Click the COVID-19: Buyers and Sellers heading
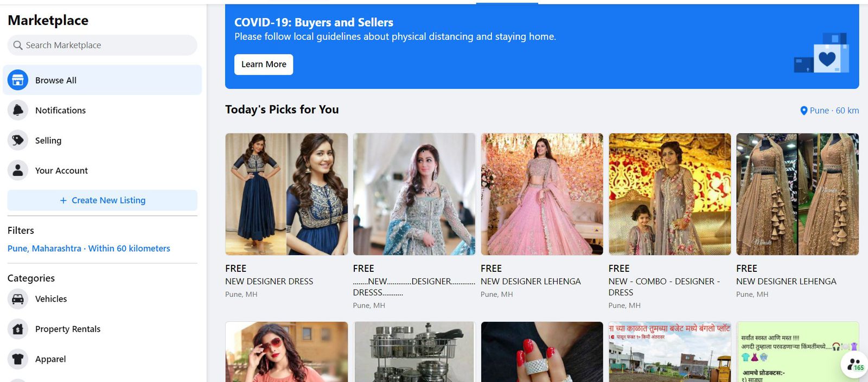868x382 pixels. tap(314, 22)
